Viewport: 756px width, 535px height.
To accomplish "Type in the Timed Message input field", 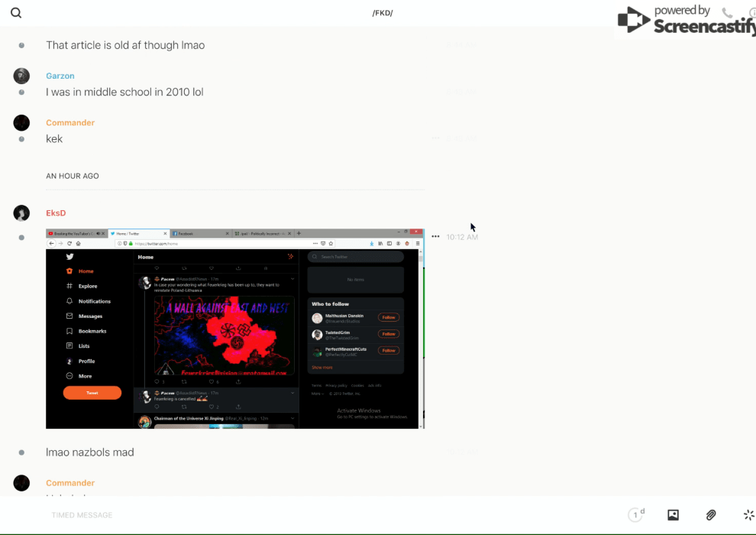I will coord(305,515).
